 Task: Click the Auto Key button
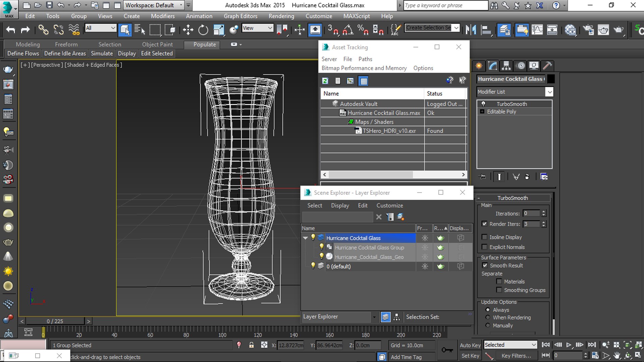coord(470,345)
